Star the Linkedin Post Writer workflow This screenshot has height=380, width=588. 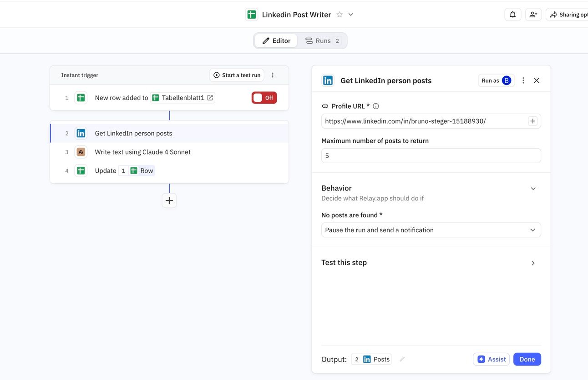point(340,15)
